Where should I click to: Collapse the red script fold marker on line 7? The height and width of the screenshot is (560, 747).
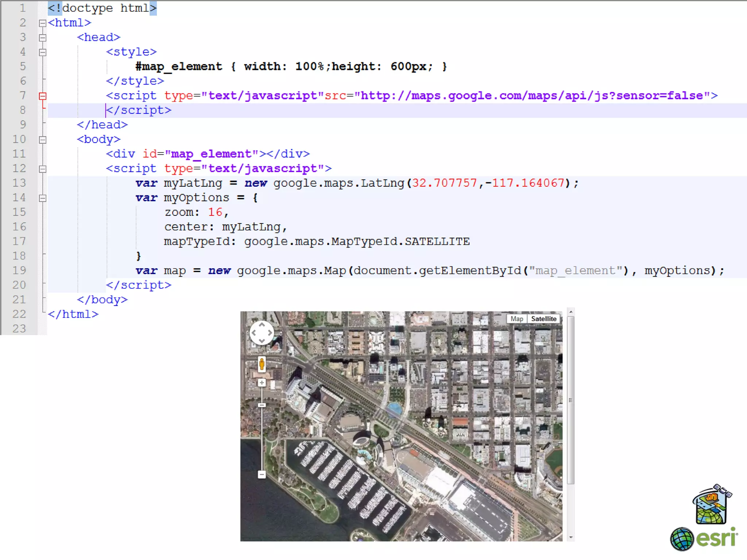43,96
